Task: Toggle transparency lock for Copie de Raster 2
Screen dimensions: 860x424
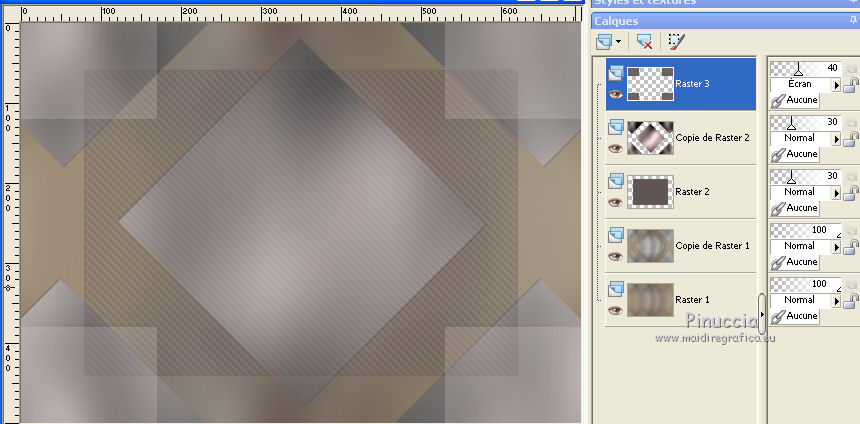Action: pos(851,138)
